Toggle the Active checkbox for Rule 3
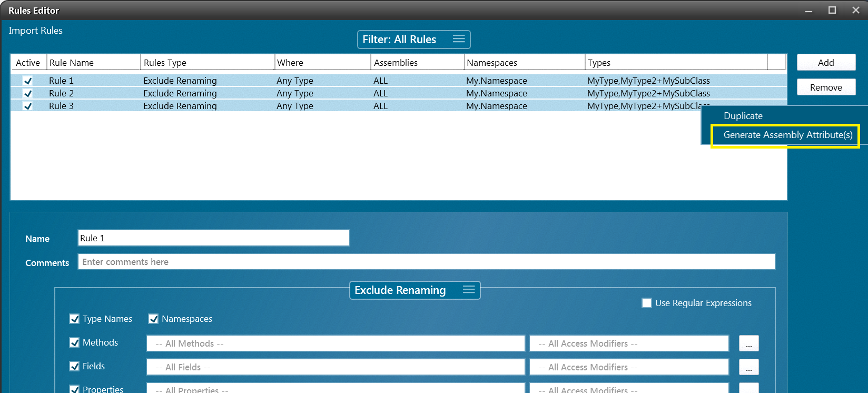 (28, 106)
